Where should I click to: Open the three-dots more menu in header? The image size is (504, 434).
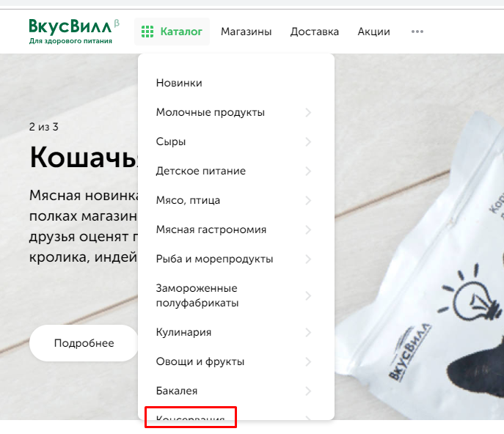417,32
